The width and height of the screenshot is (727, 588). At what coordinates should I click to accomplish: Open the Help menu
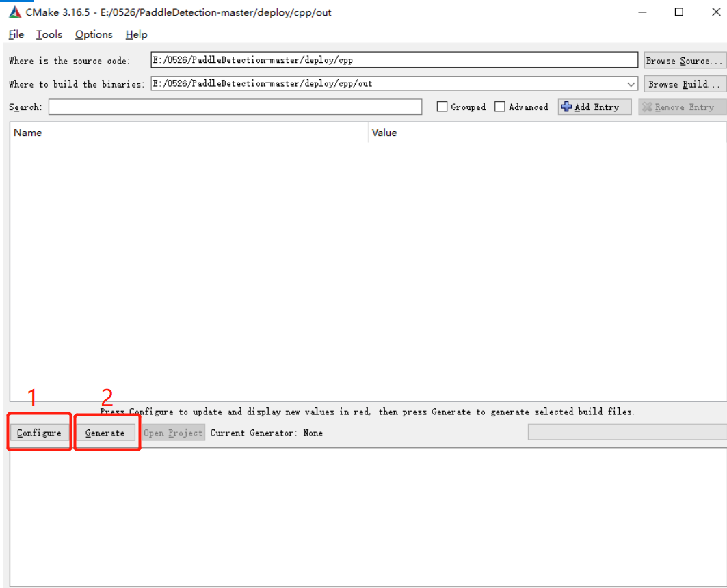click(136, 34)
